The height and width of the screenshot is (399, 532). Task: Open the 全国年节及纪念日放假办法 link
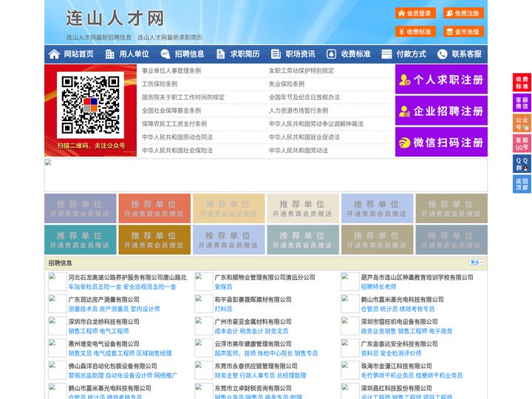pos(304,97)
